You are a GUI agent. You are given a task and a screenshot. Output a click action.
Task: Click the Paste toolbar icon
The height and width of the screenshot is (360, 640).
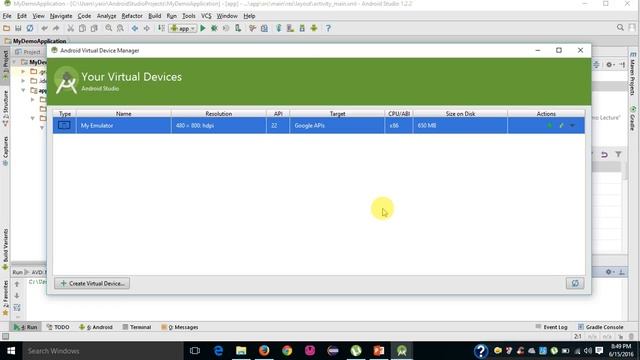[x=94, y=28]
